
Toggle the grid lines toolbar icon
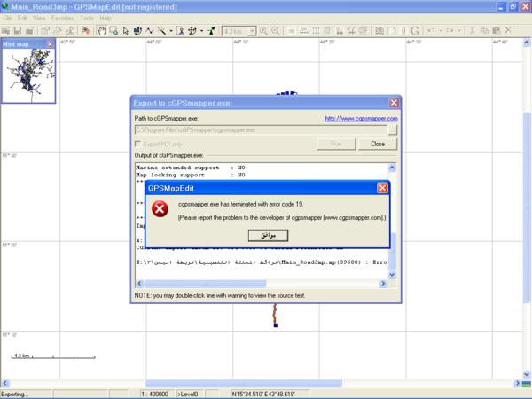point(316,31)
